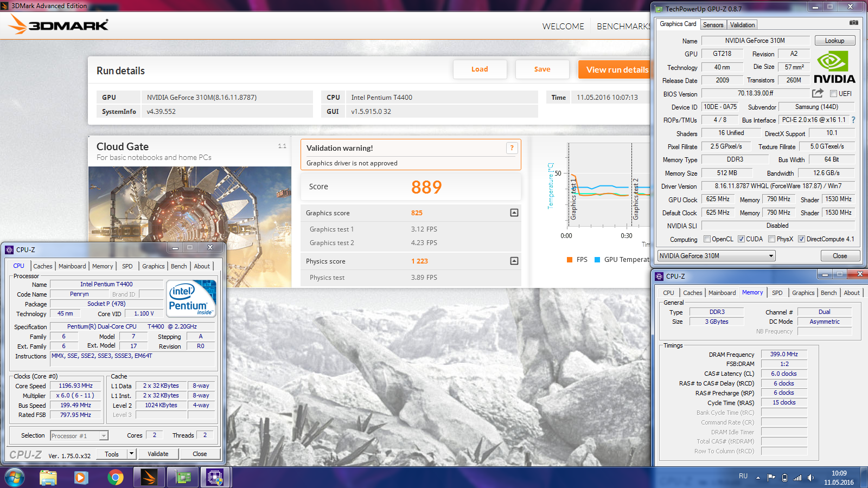
Task: Open the Graphics tab in right CPU-Z window
Action: click(x=803, y=293)
